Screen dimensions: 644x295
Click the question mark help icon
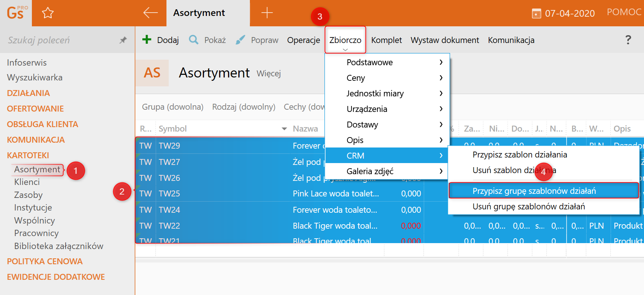pos(628,40)
